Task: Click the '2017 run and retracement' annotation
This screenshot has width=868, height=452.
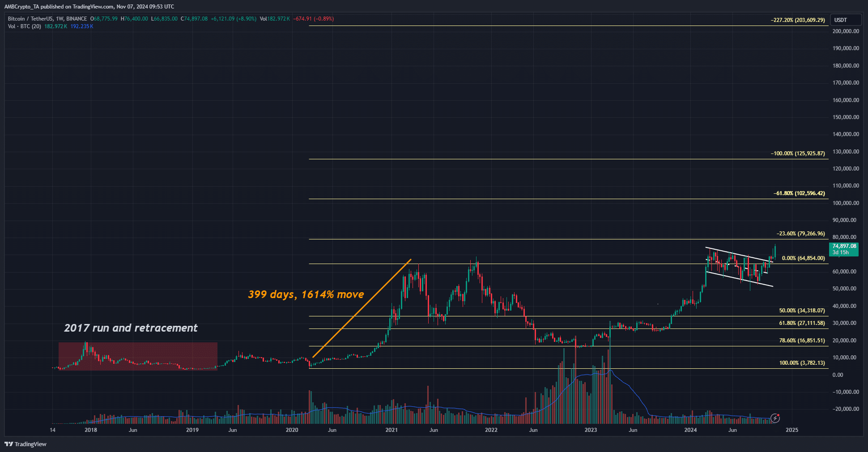Action: click(131, 328)
